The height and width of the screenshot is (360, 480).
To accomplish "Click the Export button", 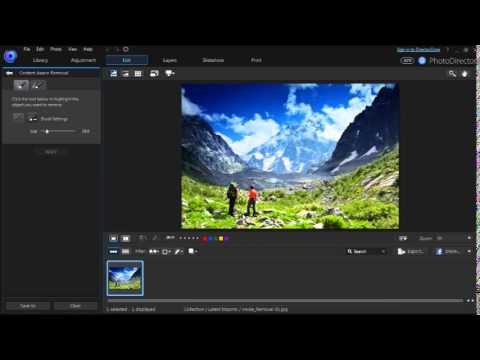I will click(x=410, y=252).
